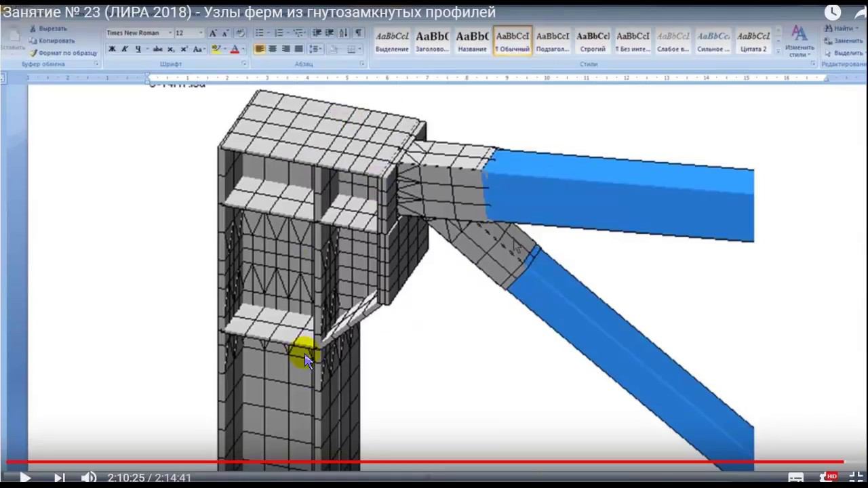Screen dimensions: 868x488
Task: Click the video title text
Action: click(x=250, y=12)
